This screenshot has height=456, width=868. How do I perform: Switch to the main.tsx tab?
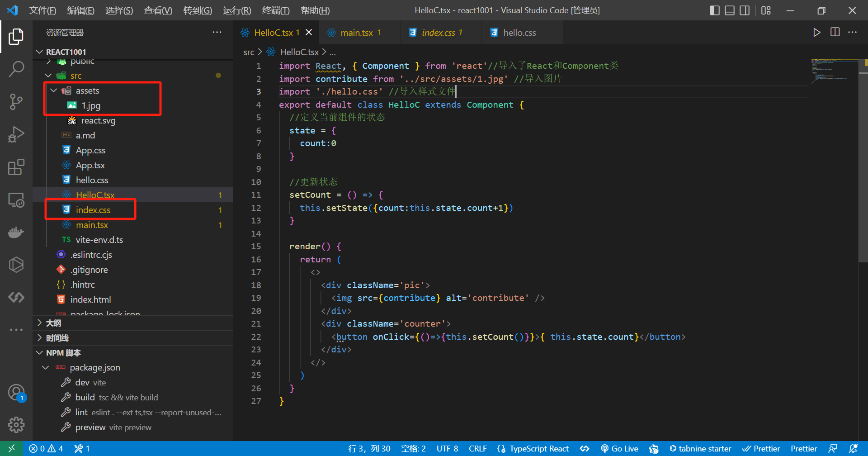pos(356,33)
